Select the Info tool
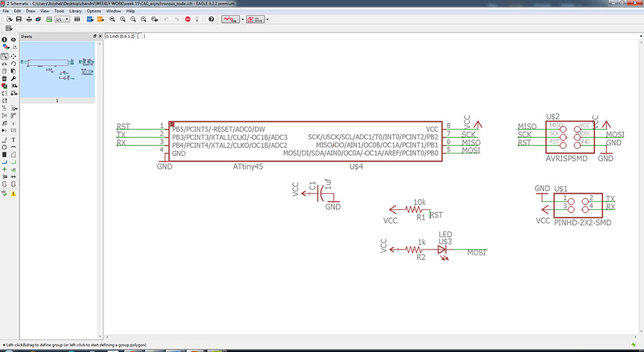Image resolution: width=644 pixels, height=352 pixels. (x=5, y=40)
